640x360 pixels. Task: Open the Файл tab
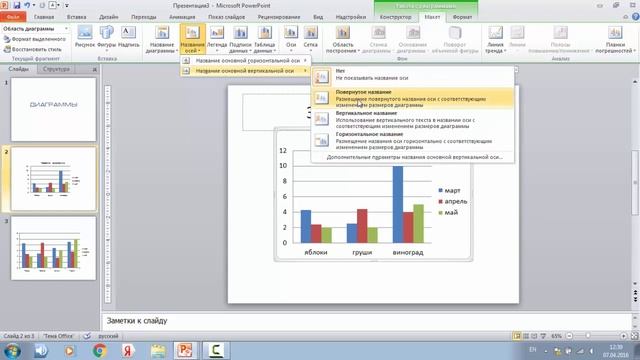click(13, 17)
